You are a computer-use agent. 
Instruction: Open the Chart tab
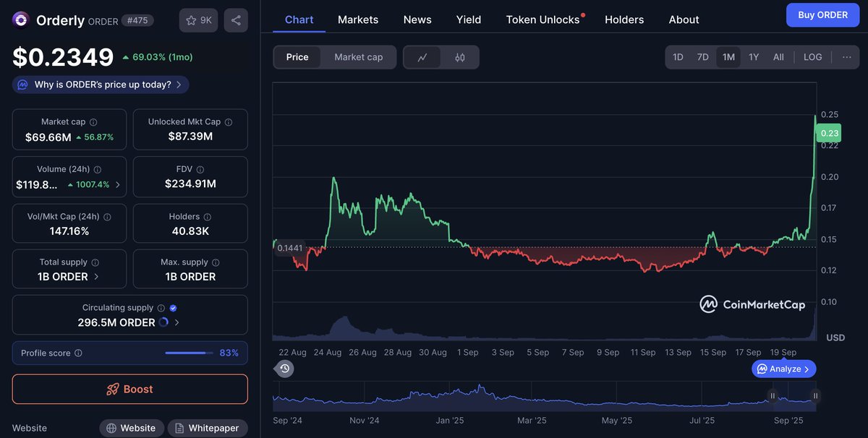299,20
